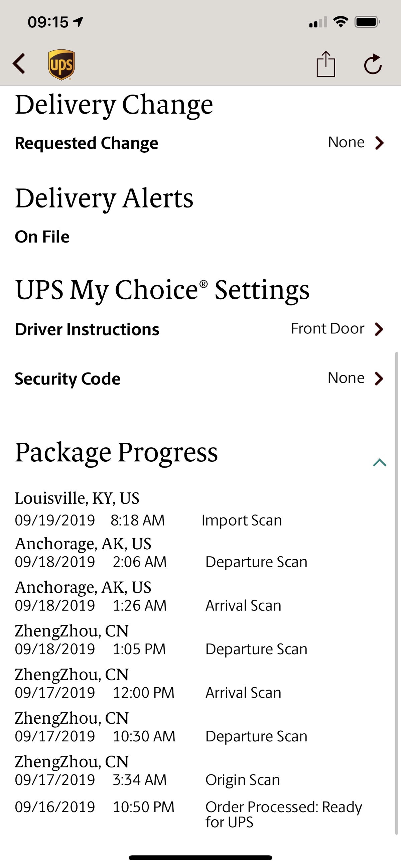Tap the back arrow icon
Image resolution: width=401 pixels, height=868 pixels.
19,64
